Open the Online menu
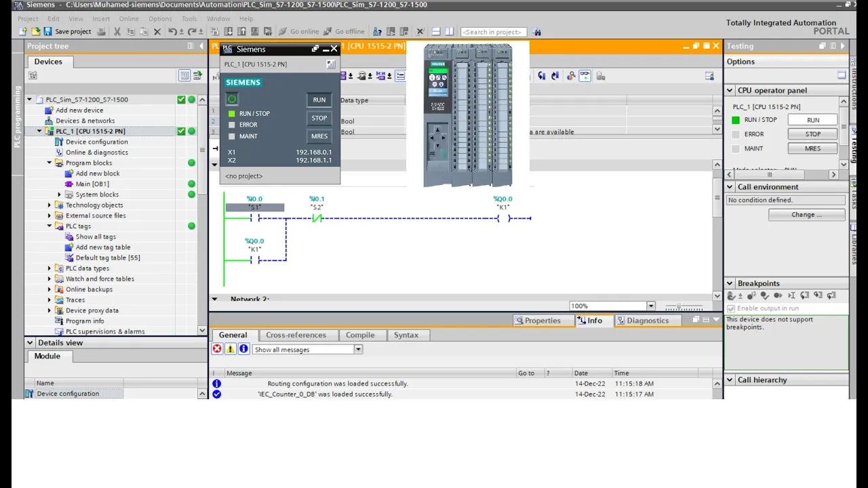 point(129,19)
